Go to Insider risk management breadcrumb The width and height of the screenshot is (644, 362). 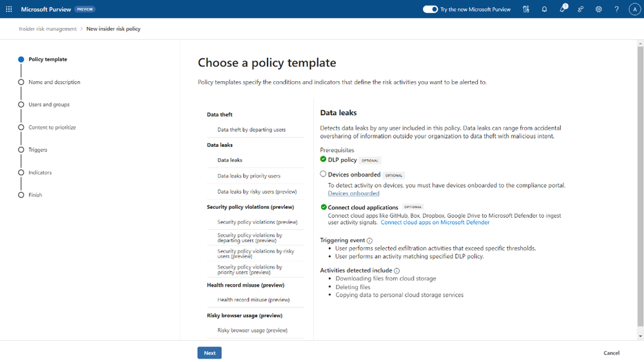tap(48, 29)
